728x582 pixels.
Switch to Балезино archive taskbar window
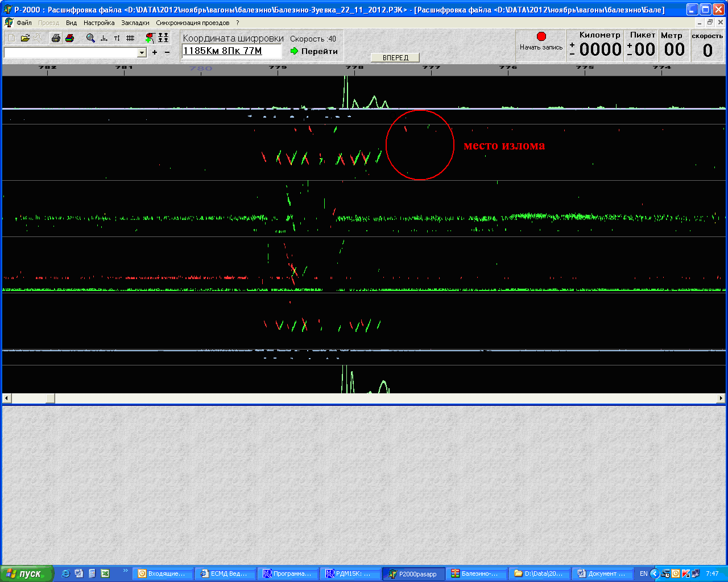pos(475,573)
